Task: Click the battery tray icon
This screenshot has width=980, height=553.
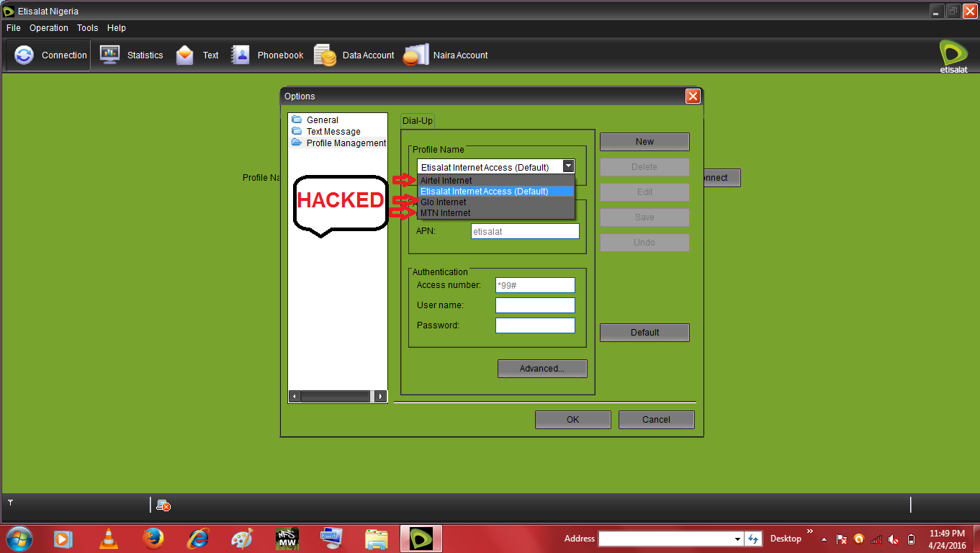Action: (911, 539)
